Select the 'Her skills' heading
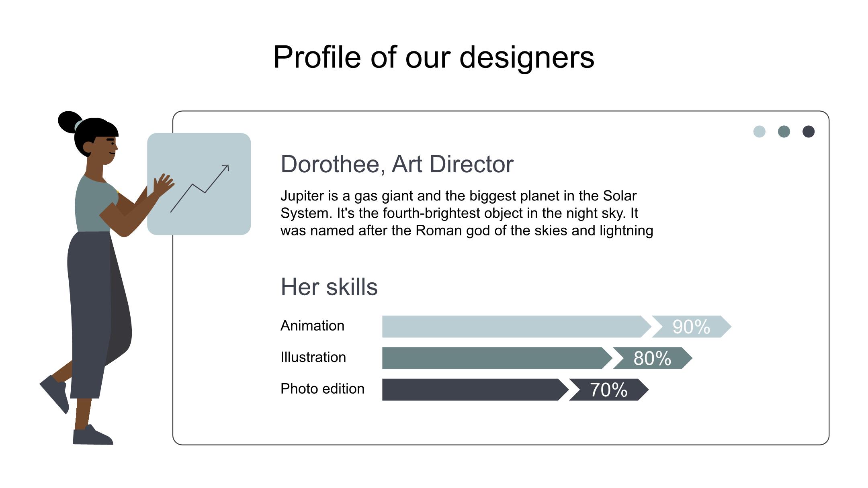The height and width of the screenshot is (488, 868). pyautogui.click(x=329, y=287)
